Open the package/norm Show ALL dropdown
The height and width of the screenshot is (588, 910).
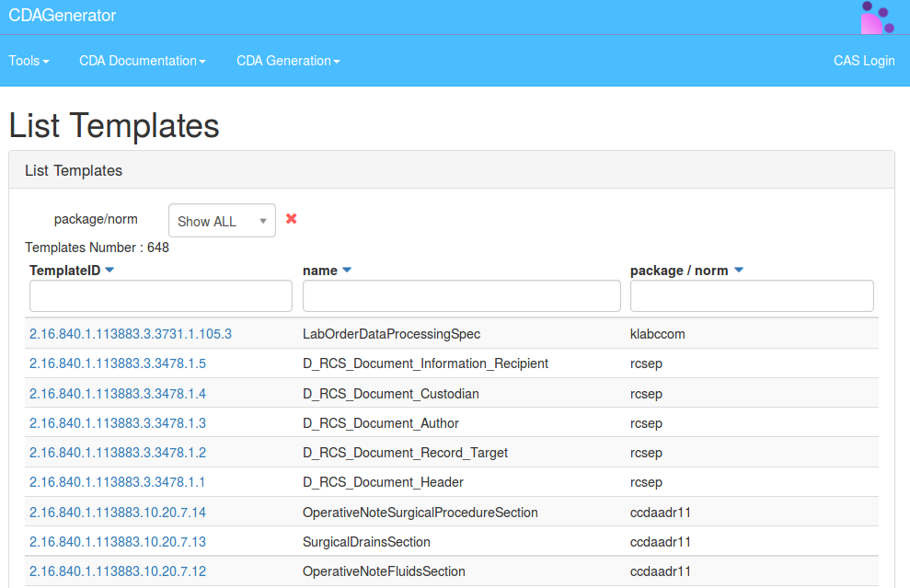click(x=222, y=221)
